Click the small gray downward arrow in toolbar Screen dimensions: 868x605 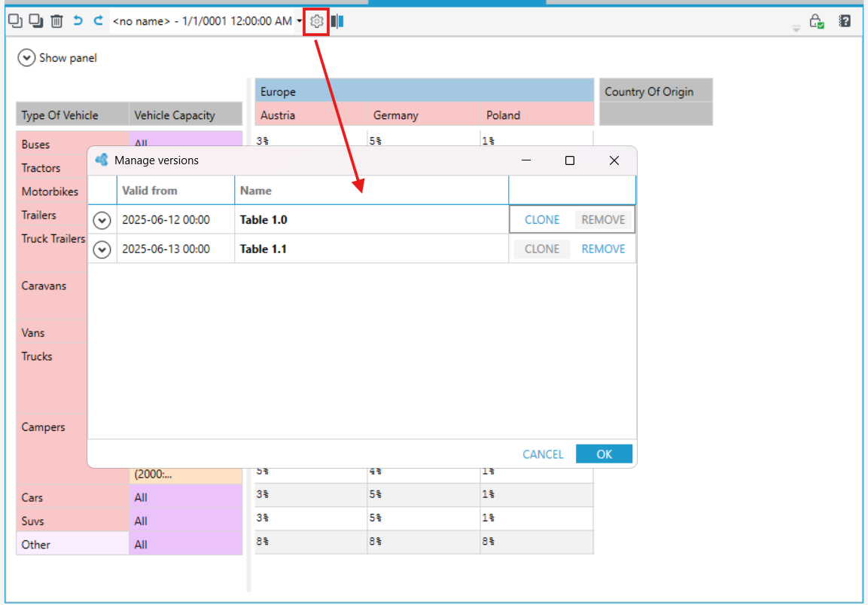796,29
